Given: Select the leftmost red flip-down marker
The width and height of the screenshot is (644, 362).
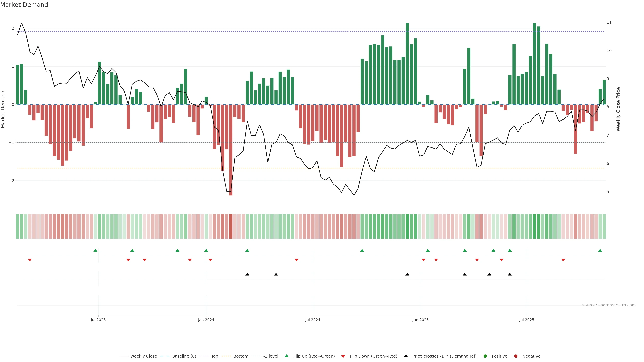Looking at the screenshot, I should [x=30, y=260].
